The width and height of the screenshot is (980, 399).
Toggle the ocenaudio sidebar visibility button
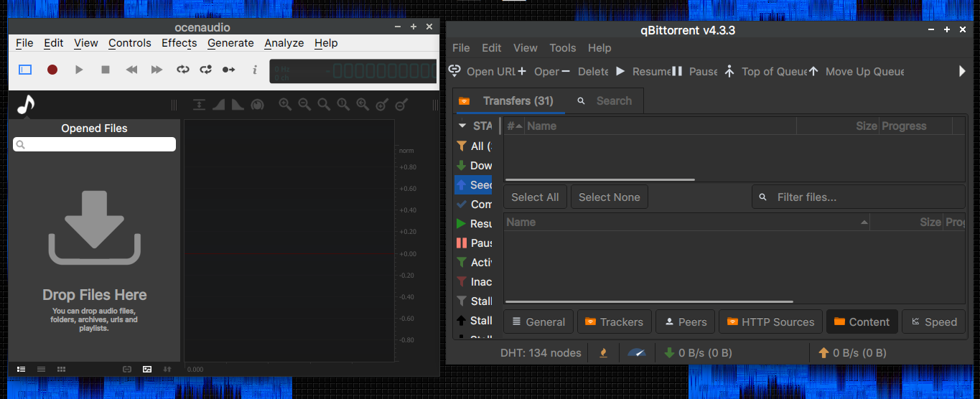pyautogui.click(x=25, y=70)
